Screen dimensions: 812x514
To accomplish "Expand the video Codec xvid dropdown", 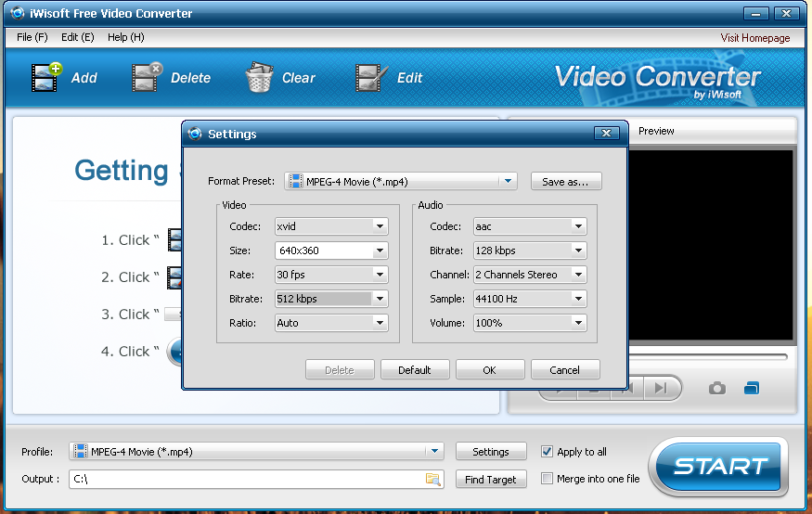I will pyautogui.click(x=380, y=226).
